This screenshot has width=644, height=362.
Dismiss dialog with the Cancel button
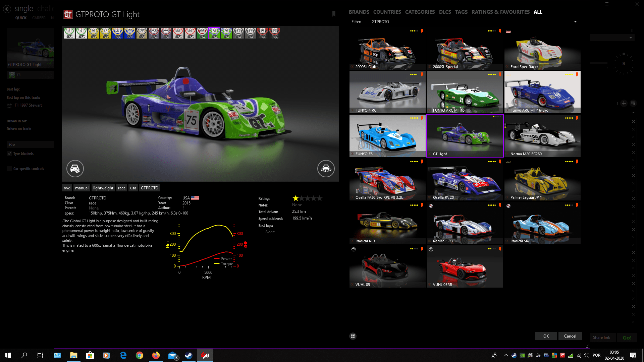(570, 336)
